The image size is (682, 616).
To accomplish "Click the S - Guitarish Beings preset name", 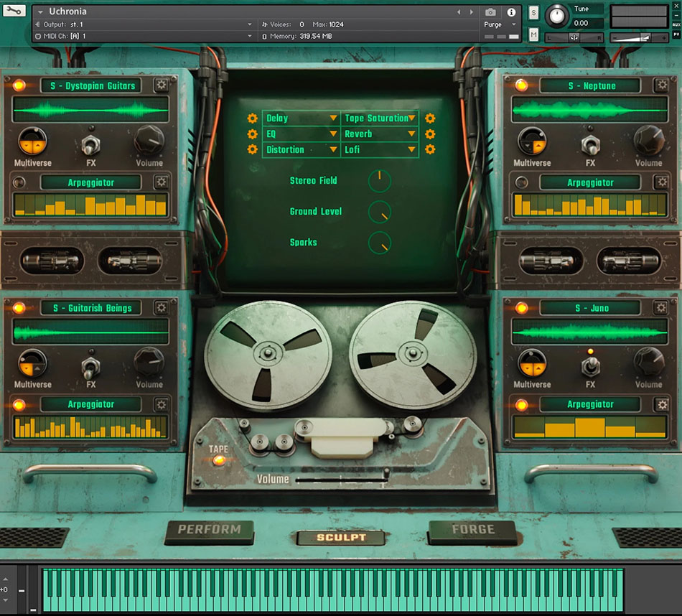I will pyautogui.click(x=92, y=308).
